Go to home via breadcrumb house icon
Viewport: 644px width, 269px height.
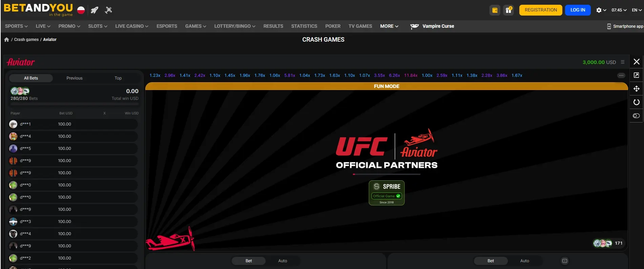[6, 40]
